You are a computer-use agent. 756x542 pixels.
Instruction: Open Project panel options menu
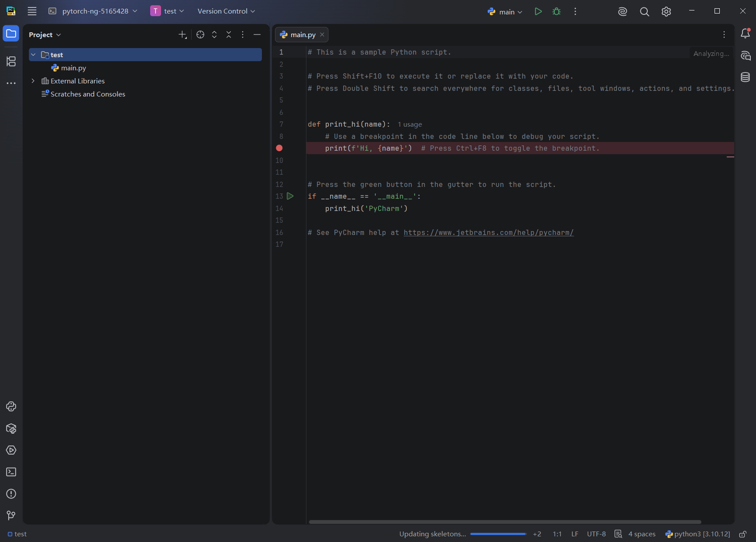243,35
